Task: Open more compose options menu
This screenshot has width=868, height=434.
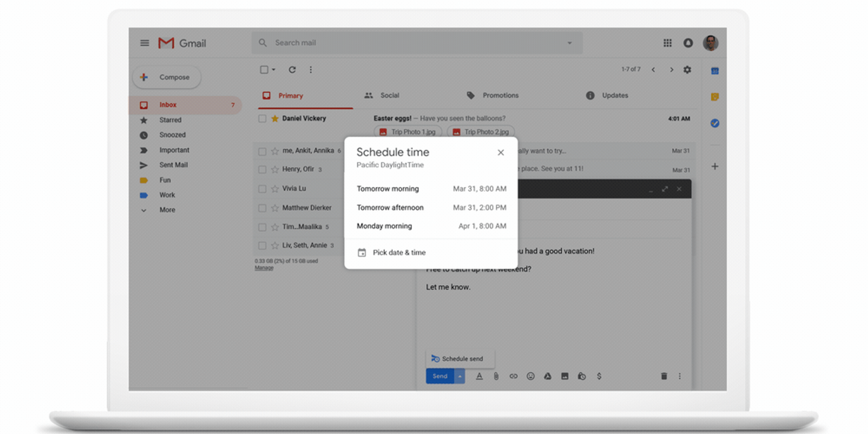Action: pyautogui.click(x=680, y=376)
